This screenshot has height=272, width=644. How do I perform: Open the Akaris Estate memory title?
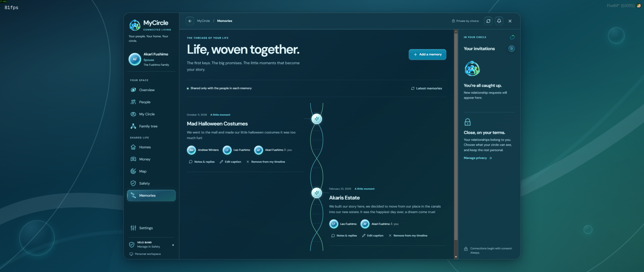click(x=344, y=198)
